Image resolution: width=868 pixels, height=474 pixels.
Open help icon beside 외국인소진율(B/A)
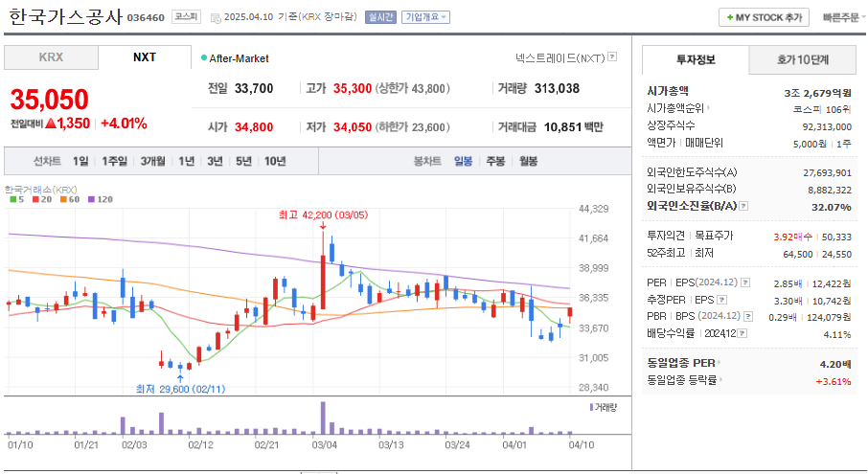click(x=743, y=206)
